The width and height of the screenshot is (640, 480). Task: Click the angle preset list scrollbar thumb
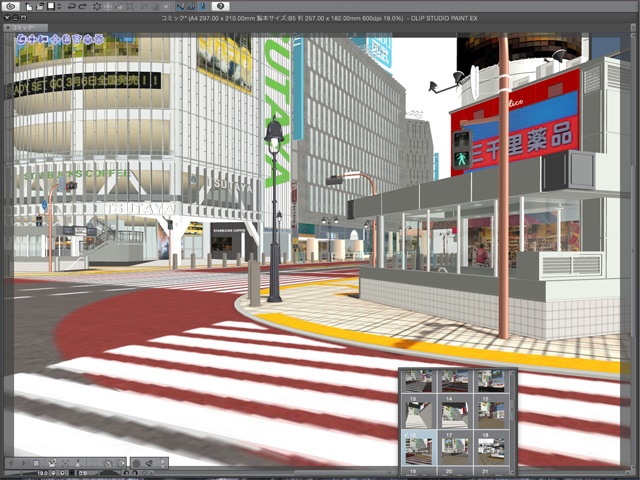[512, 408]
